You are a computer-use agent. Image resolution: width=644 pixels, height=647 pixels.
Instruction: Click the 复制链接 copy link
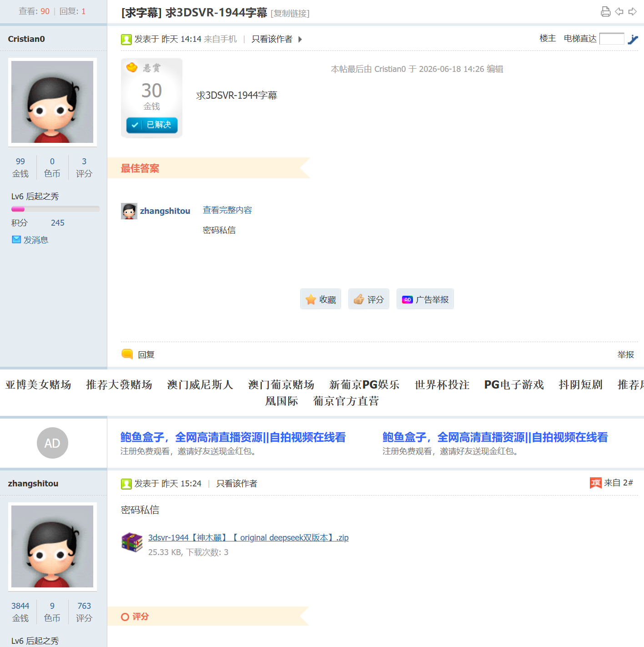click(290, 14)
